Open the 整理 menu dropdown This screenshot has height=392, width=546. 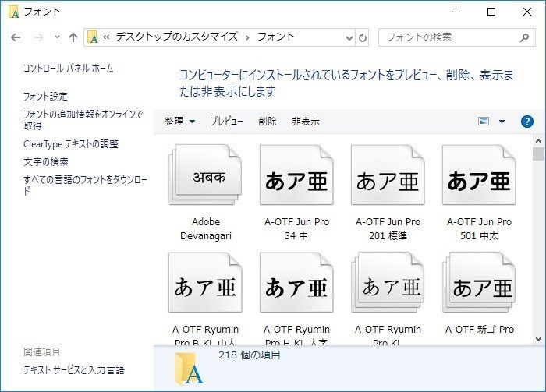coord(179,122)
